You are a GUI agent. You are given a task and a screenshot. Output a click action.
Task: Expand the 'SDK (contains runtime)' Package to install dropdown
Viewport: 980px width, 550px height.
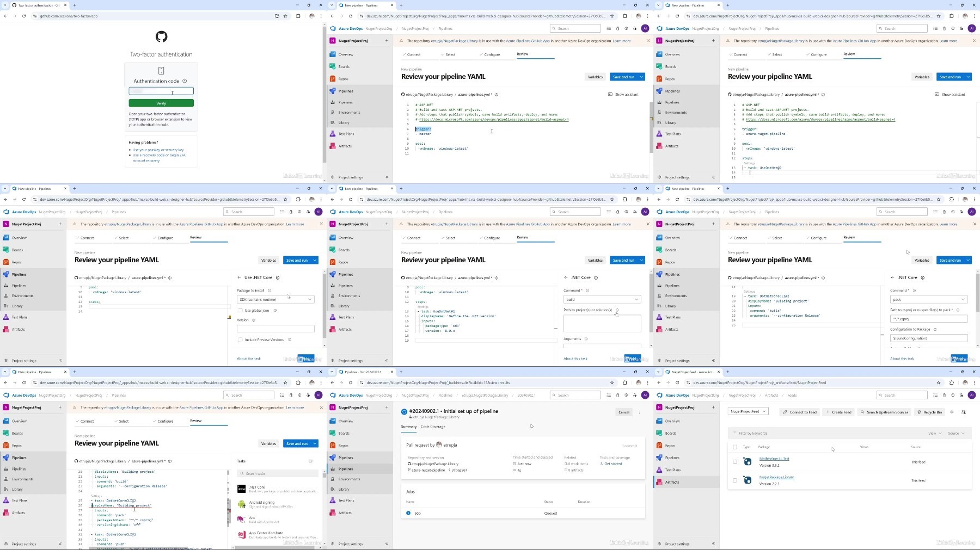point(275,299)
